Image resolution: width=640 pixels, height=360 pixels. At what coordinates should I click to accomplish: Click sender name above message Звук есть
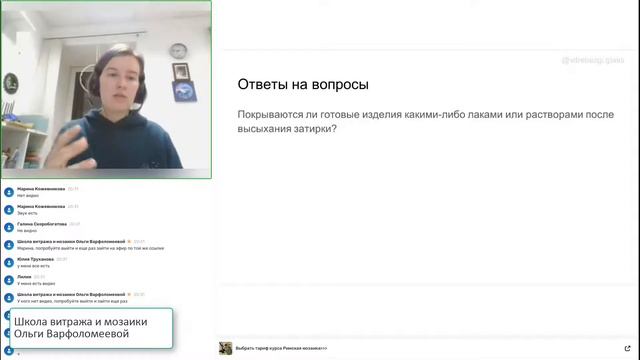pyautogui.click(x=41, y=207)
